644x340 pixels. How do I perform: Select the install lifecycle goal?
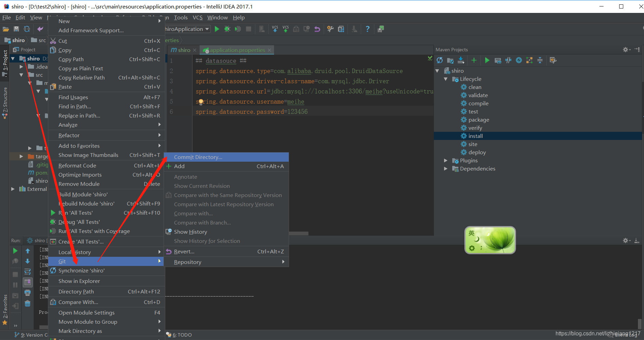click(475, 136)
